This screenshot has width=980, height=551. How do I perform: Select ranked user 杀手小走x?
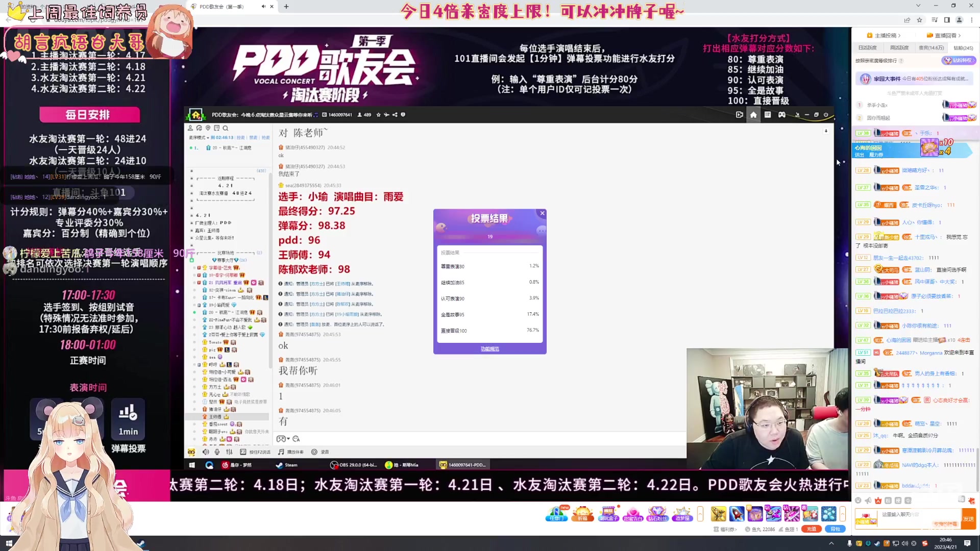click(x=877, y=105)
